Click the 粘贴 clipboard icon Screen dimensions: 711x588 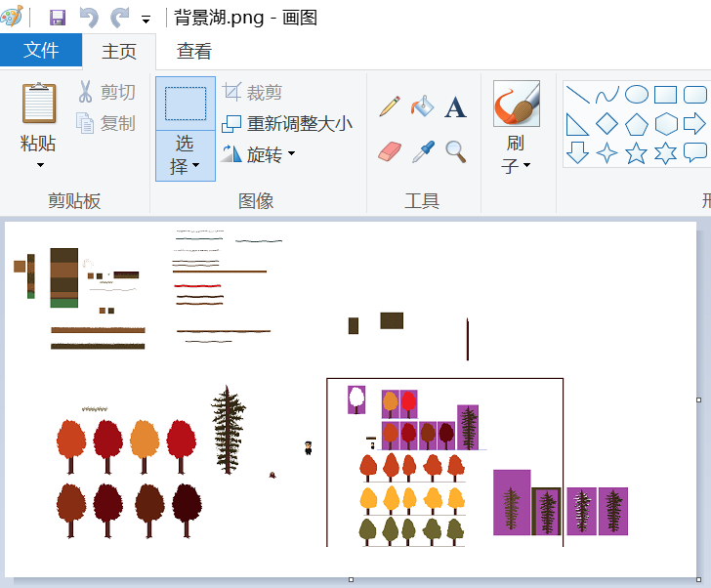click(39, 104)
